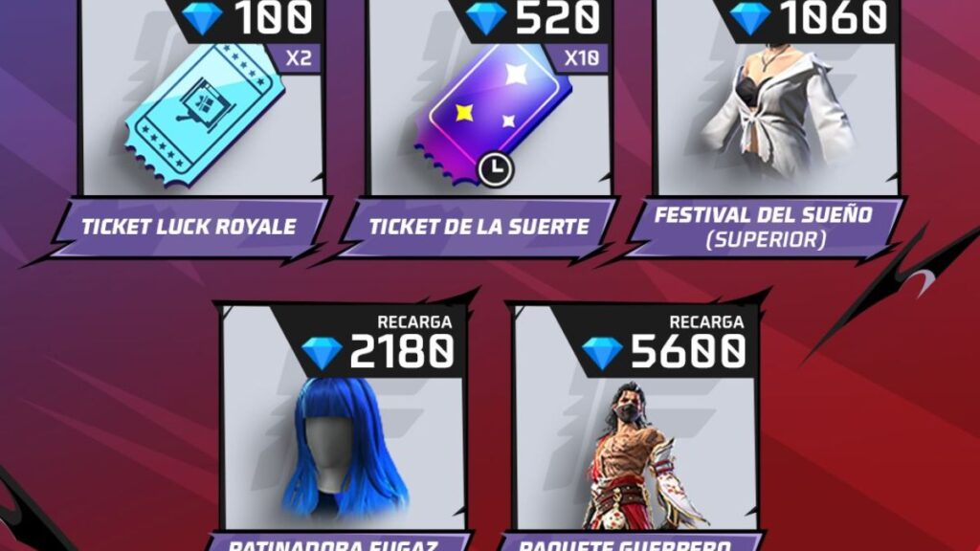
Task: Click the Recarga 5600 price tag
Action: coord(662,342)
